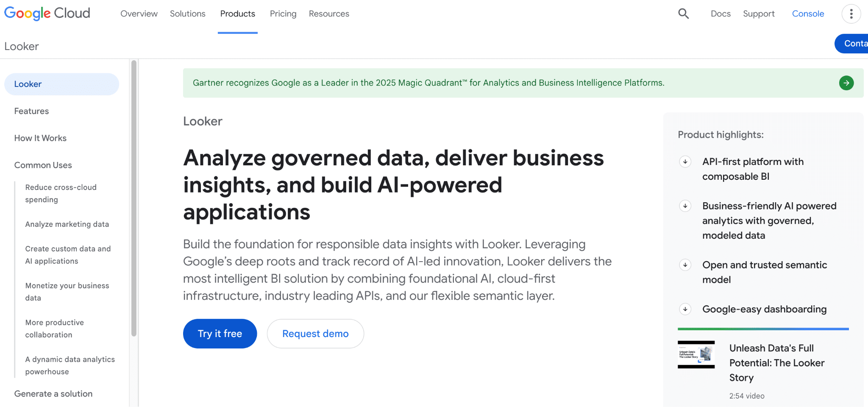
Task: Click the blue Contact button
Action: coord(853,44)
